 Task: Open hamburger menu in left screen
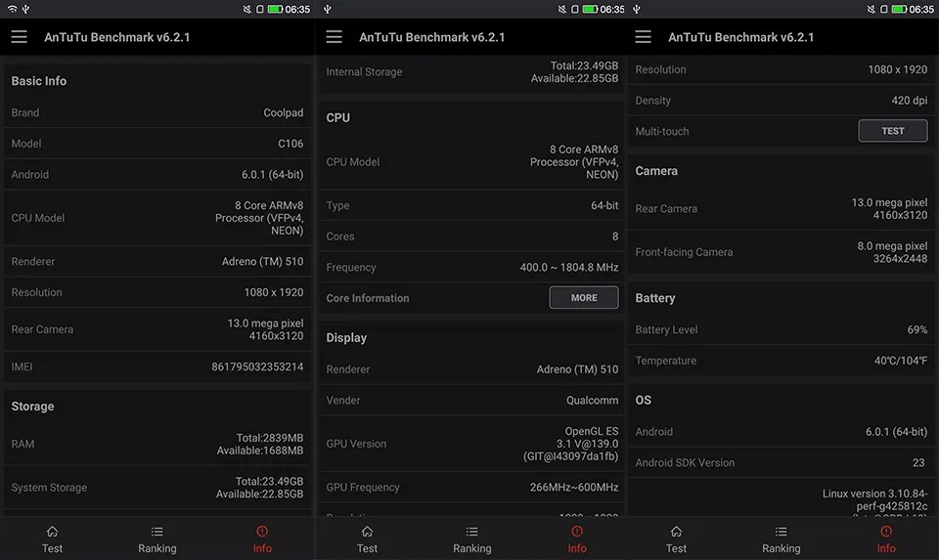tap(20, 37)
